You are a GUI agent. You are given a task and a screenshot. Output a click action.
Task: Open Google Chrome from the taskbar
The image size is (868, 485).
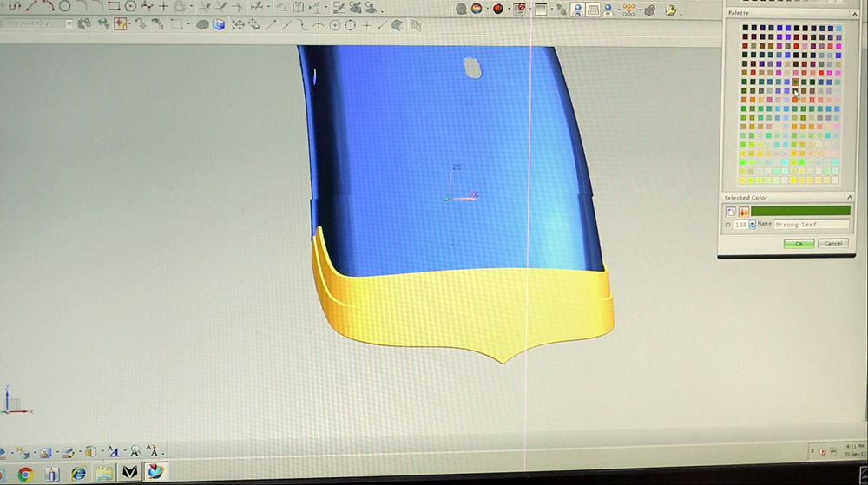point(25,474)
